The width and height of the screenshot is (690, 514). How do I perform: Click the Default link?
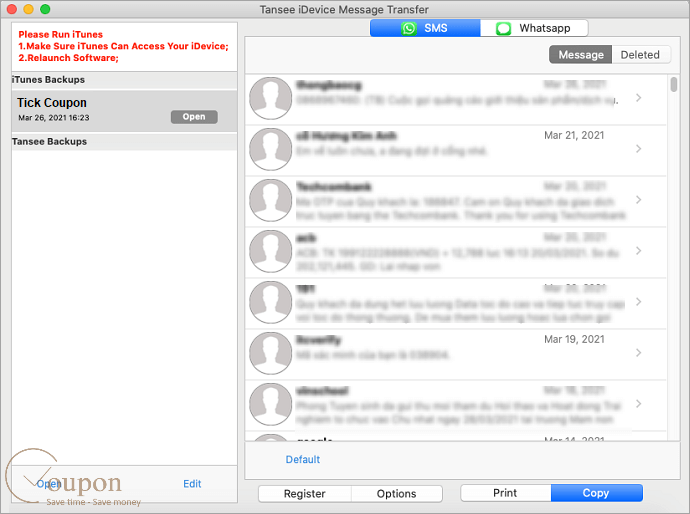click(x=303, y=459)
